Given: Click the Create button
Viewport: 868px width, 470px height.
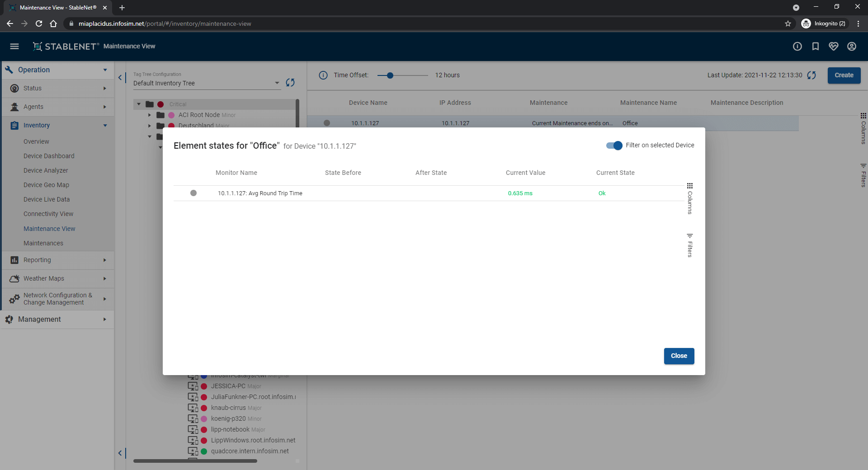Looking at the screenshot, I should point(844,75).
